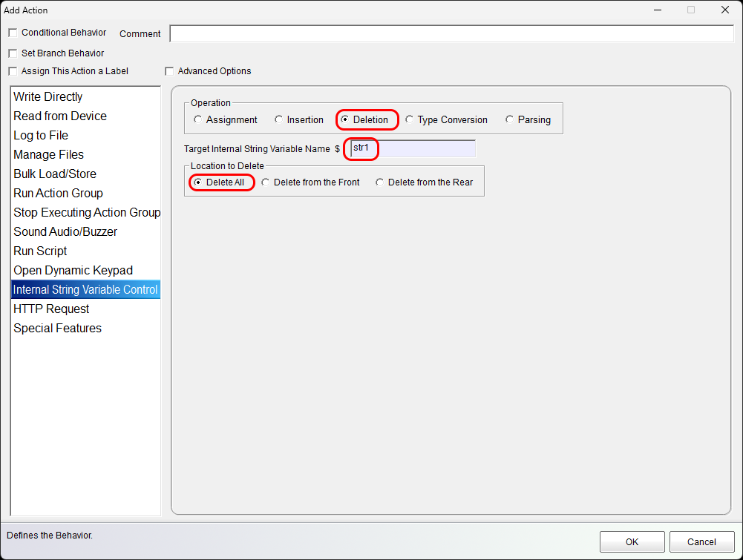The height and width of the screenshot is (560, 743).
Task: Open the Run Script action type
Action: pyautogui.click(x=40, y=251)
